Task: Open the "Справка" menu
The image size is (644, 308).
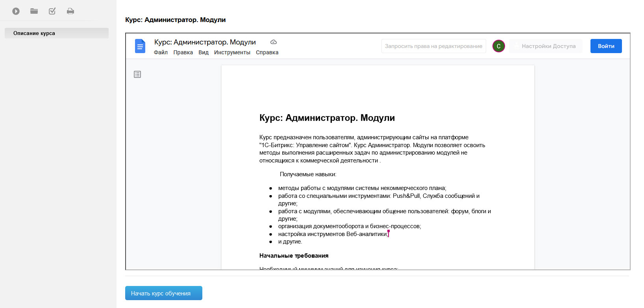Action: (x=267, y=52)
